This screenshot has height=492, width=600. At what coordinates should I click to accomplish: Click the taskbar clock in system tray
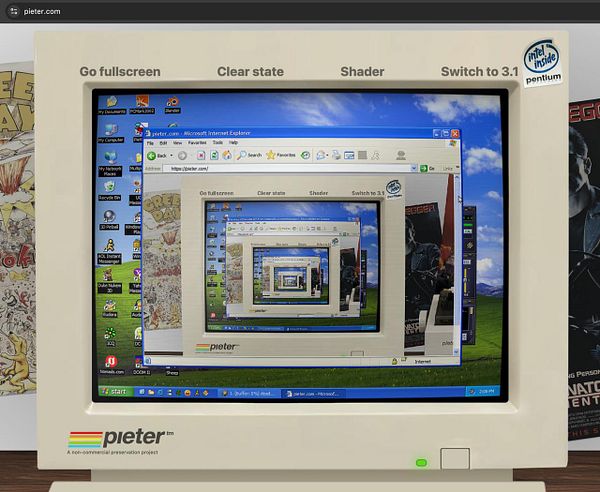click(486, 391)
